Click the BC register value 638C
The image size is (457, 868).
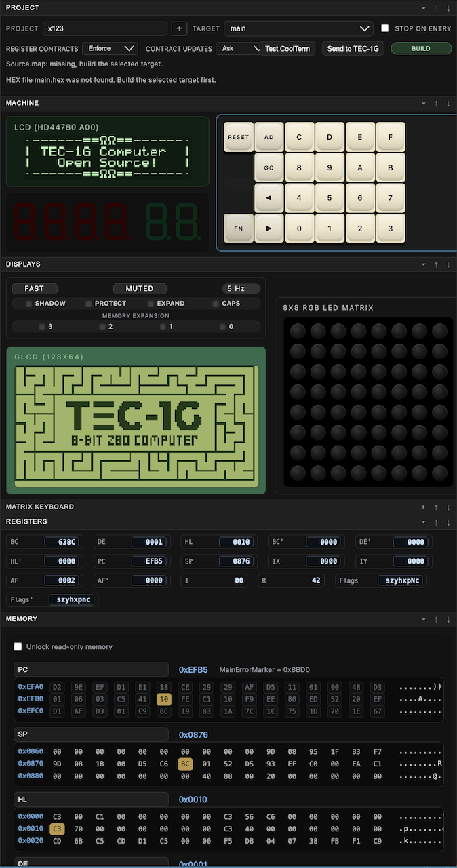(62, 542)
